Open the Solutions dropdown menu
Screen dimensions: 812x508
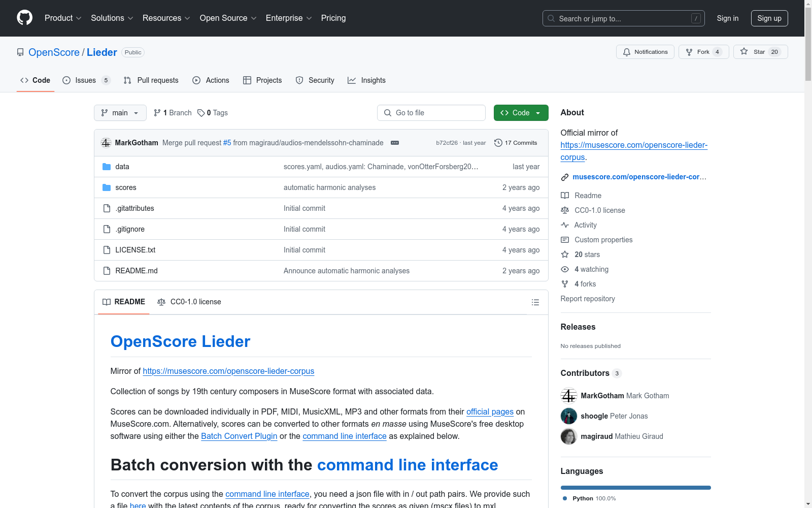[112, 18]
